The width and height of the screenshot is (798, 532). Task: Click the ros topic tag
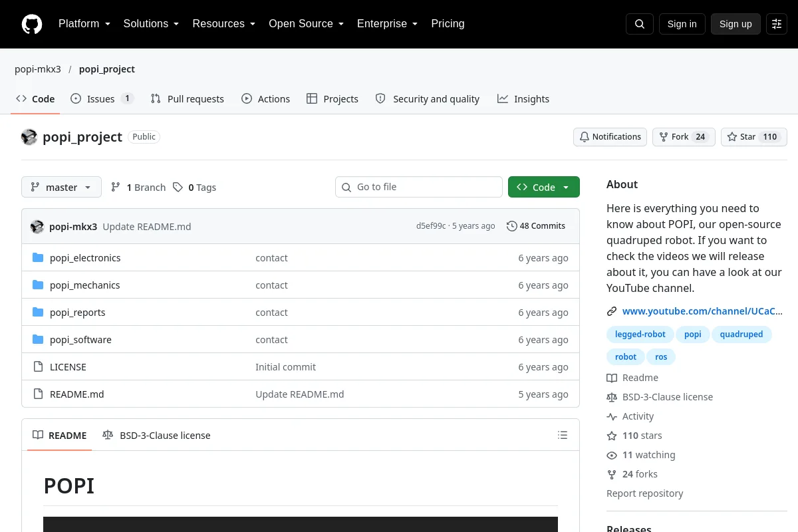tap(661, 357)
